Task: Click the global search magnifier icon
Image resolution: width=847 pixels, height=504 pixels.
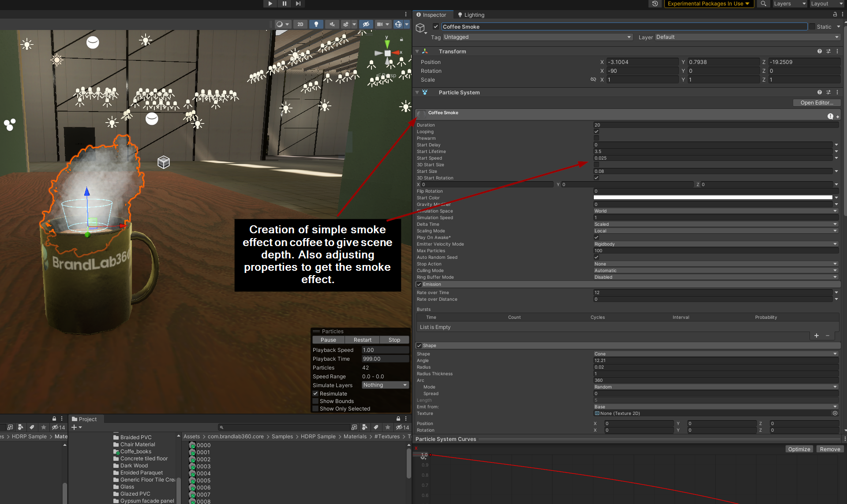Action: tap(763, 4)
